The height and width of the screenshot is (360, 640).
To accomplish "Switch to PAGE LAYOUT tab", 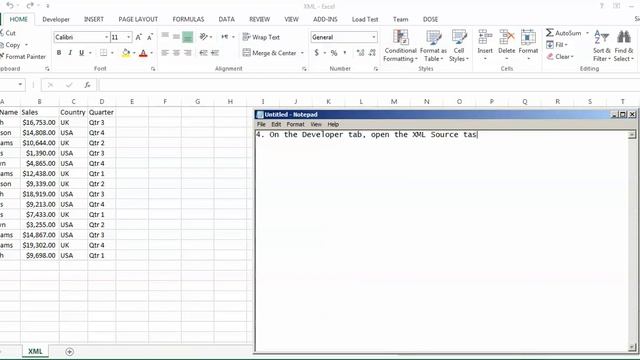I will click(138, 19).
